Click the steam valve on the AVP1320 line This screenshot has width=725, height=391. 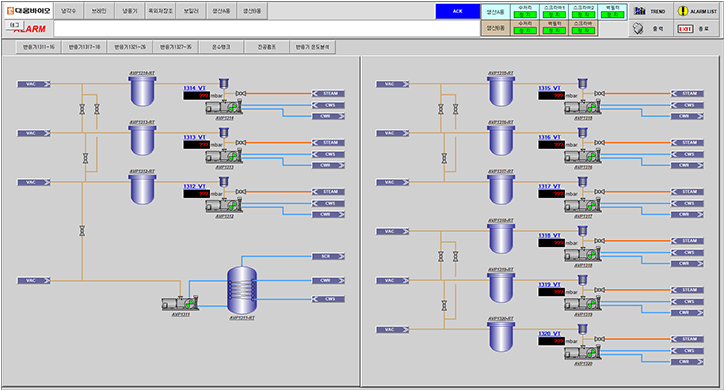[x=599, y=339]
